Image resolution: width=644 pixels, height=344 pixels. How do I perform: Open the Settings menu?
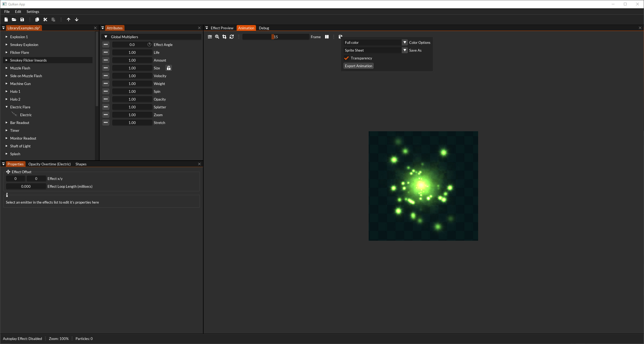(x=33, y=12)
